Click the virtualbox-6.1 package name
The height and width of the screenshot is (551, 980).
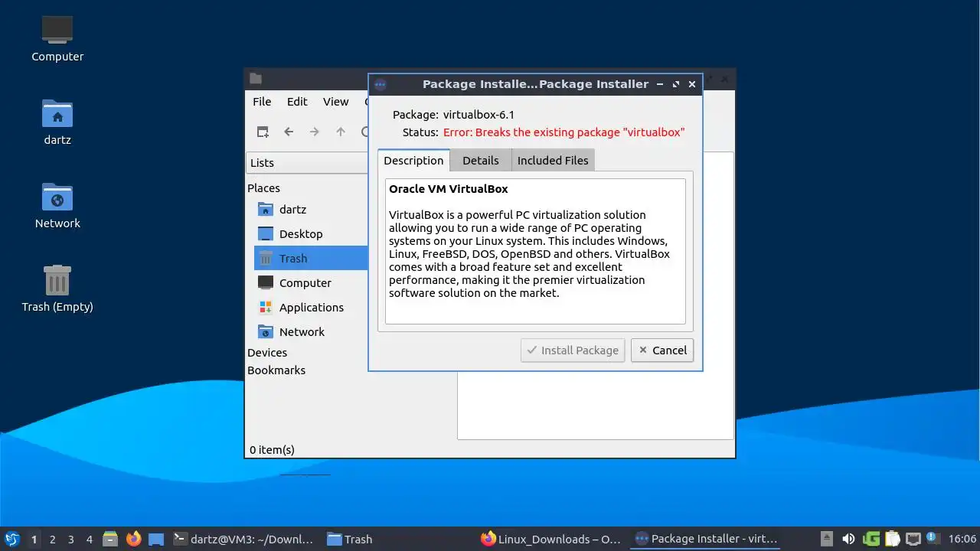479,114
